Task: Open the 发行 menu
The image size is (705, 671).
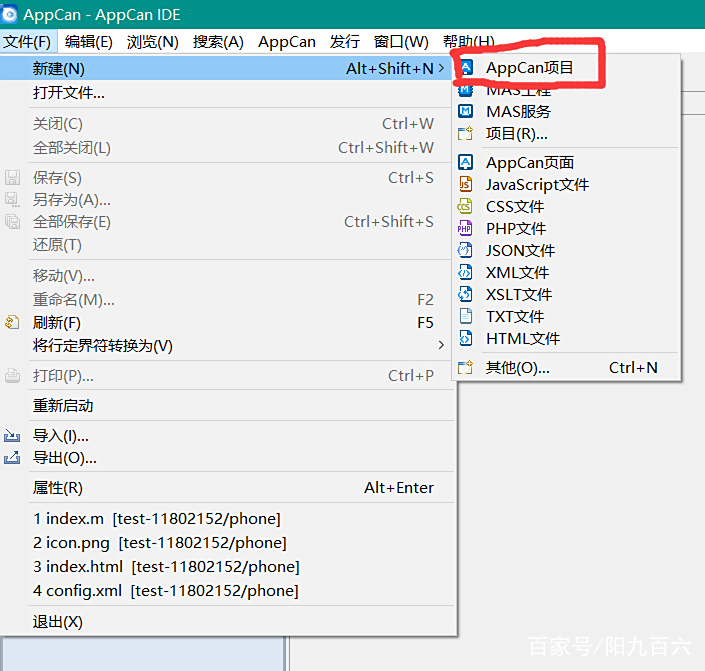Action: click(345, 42)
